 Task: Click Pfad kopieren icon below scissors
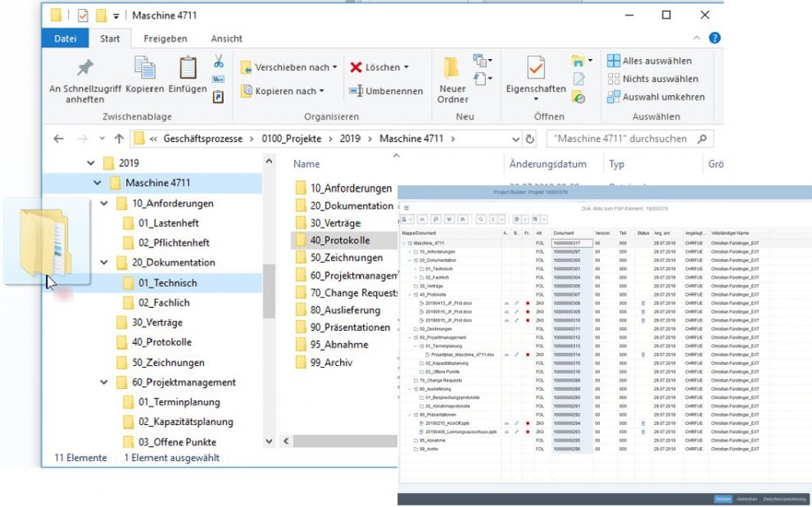(218, 79)
